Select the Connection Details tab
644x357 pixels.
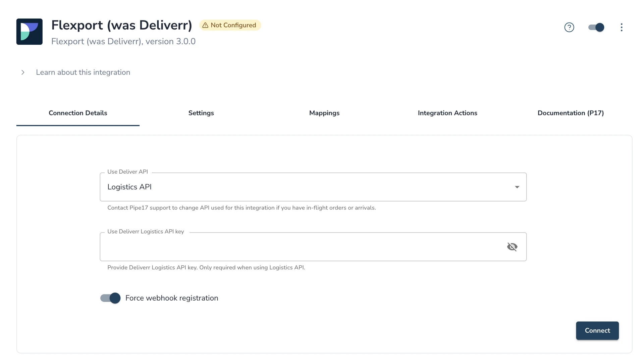pyautogui.click(x=78, y=113)
